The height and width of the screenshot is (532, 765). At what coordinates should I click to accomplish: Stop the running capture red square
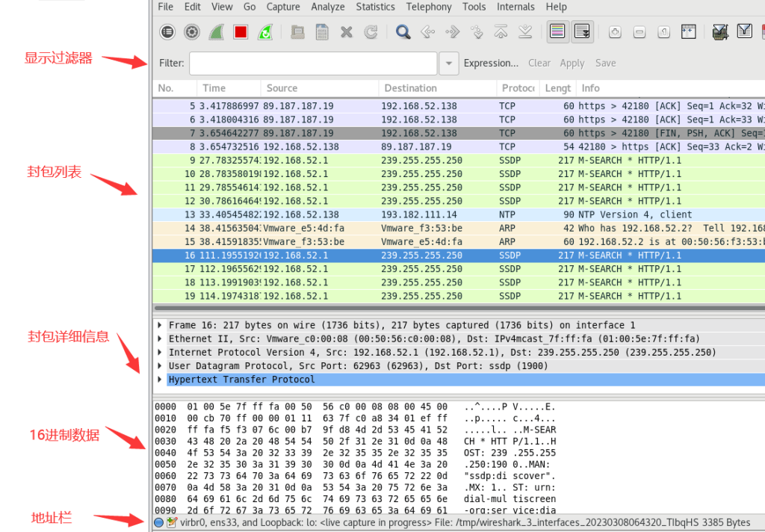[x=241, y=32]
